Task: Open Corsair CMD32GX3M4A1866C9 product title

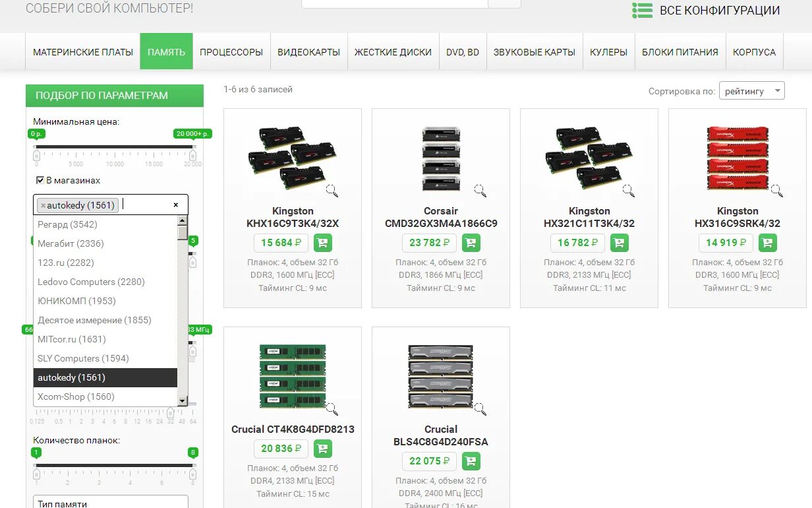Action: [441, 217]
